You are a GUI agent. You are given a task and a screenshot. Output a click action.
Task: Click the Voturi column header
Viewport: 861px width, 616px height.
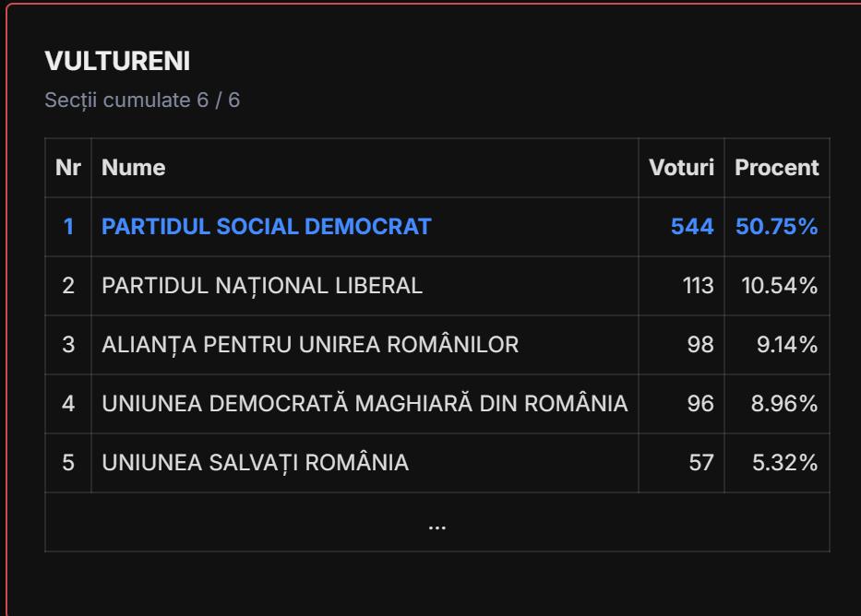point(681,168)
